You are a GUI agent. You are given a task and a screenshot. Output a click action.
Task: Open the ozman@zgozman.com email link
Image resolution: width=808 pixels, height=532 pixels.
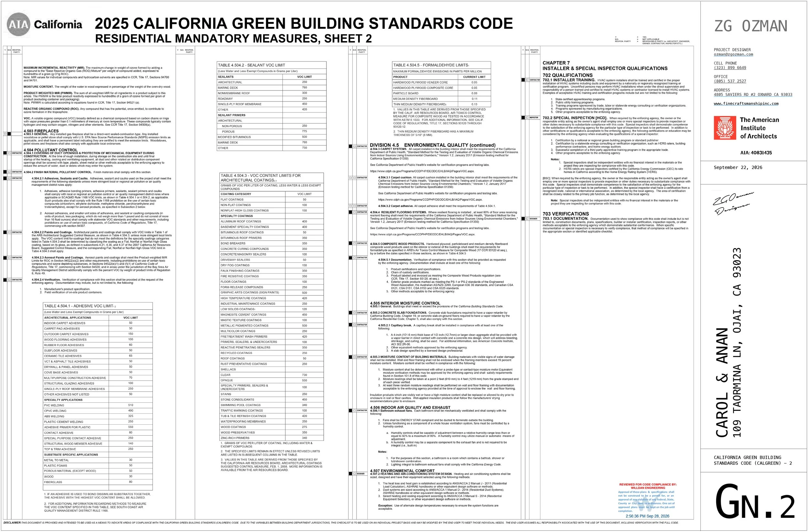click(733, 54)
